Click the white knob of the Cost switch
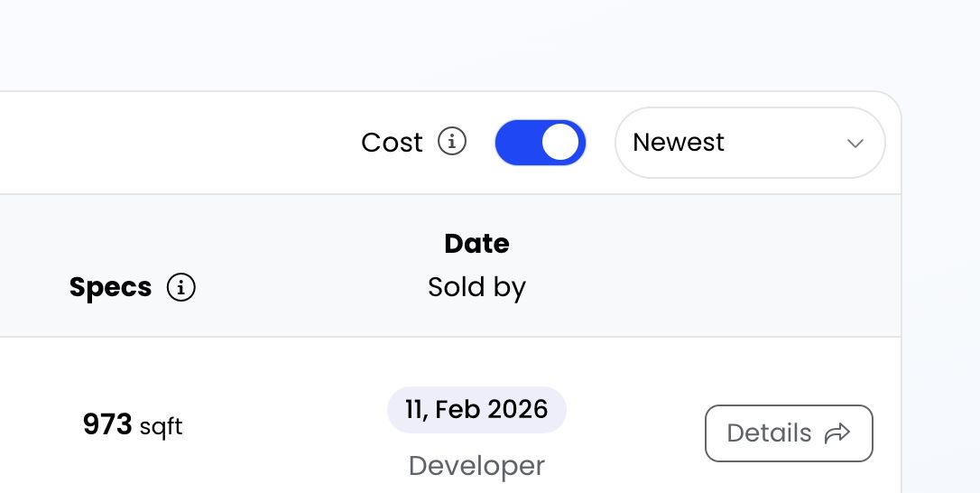The width and height of the screenshot is (980, 493). (x=560, y=143)
